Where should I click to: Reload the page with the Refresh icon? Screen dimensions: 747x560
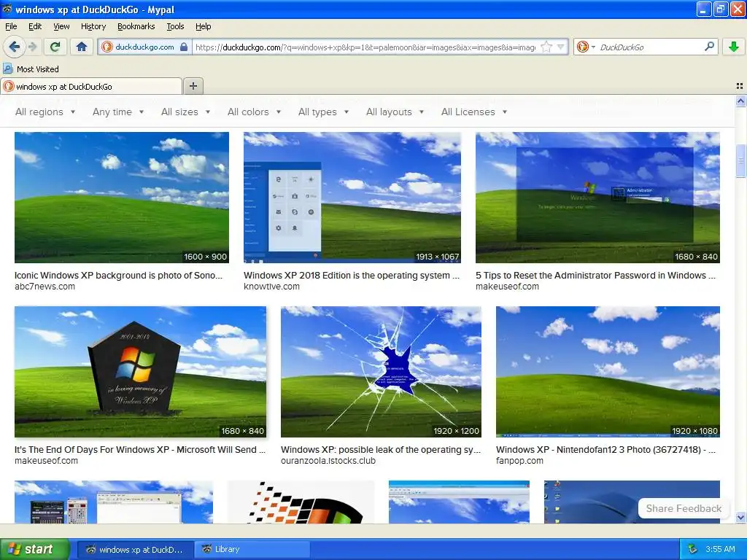pyautogui.click(x=55, y=47)
